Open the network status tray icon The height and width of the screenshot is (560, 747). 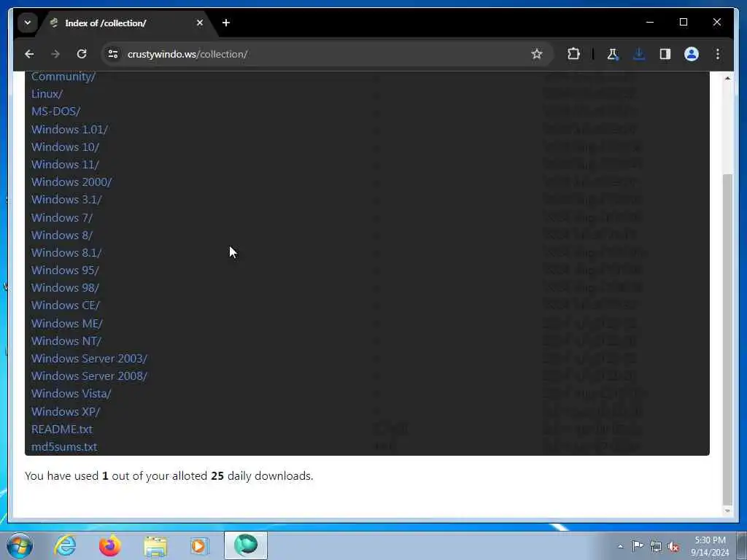point(656,546)
